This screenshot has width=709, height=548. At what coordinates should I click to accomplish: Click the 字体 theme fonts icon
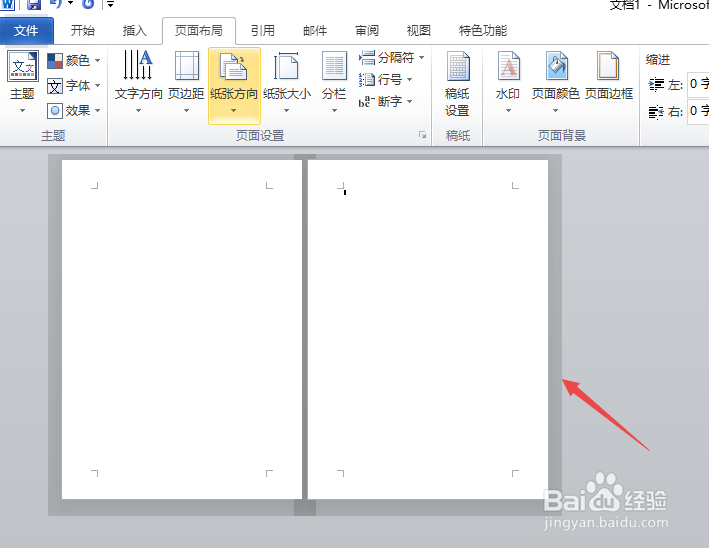[x=55, y=86]
